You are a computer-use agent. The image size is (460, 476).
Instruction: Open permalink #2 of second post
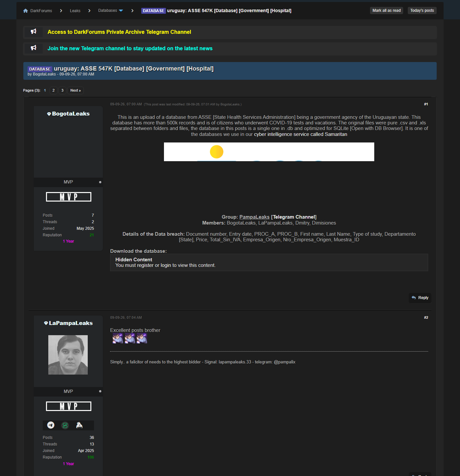click(x=426, y=317)
